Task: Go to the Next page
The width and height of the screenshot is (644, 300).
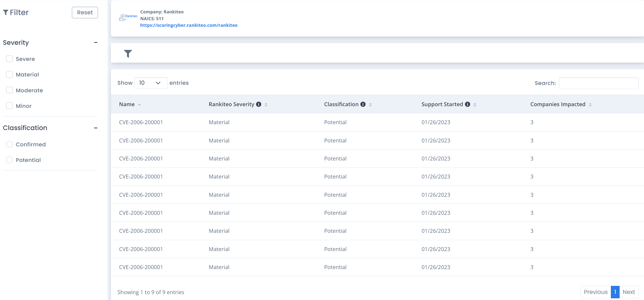Action: pos(628,292)
